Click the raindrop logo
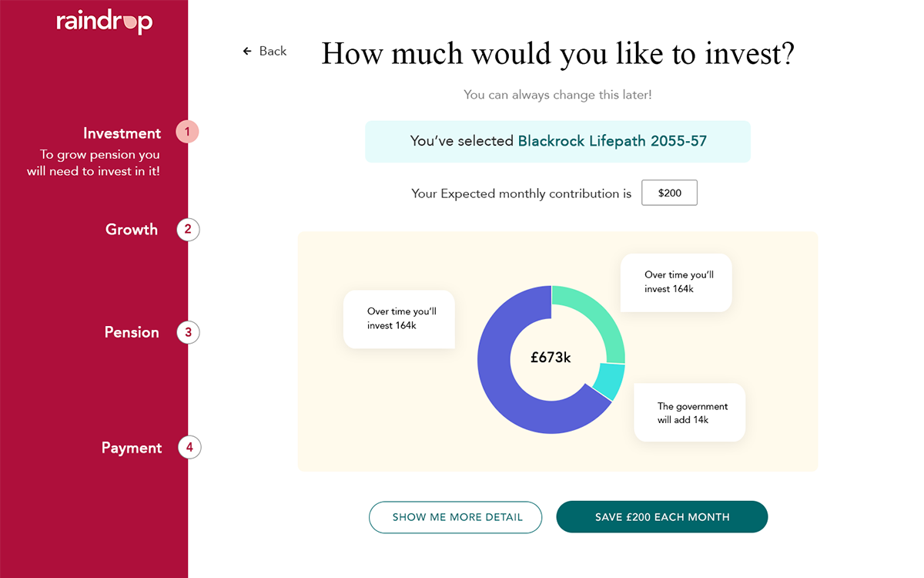The image size is (924, 578). [x=105, y=22]
